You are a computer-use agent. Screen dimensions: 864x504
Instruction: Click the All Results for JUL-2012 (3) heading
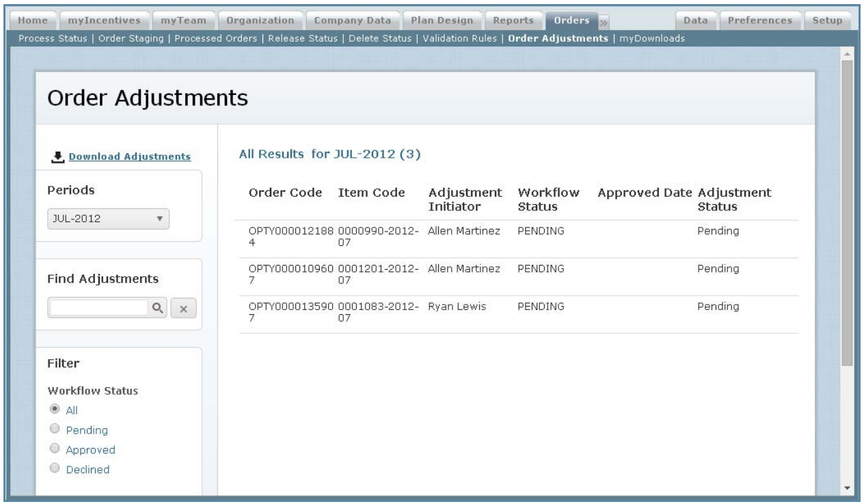329,154
